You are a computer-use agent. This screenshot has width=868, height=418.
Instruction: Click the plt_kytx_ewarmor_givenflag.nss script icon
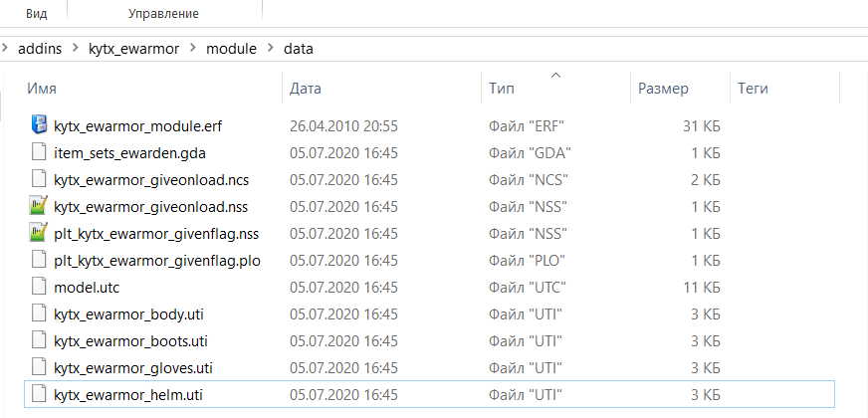(x=39, y=233)
